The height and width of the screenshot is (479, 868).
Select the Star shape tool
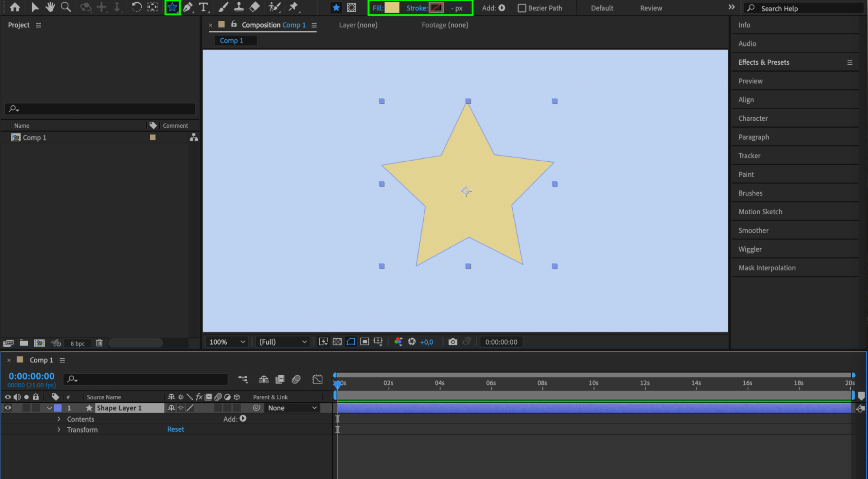tap(172, 7)
